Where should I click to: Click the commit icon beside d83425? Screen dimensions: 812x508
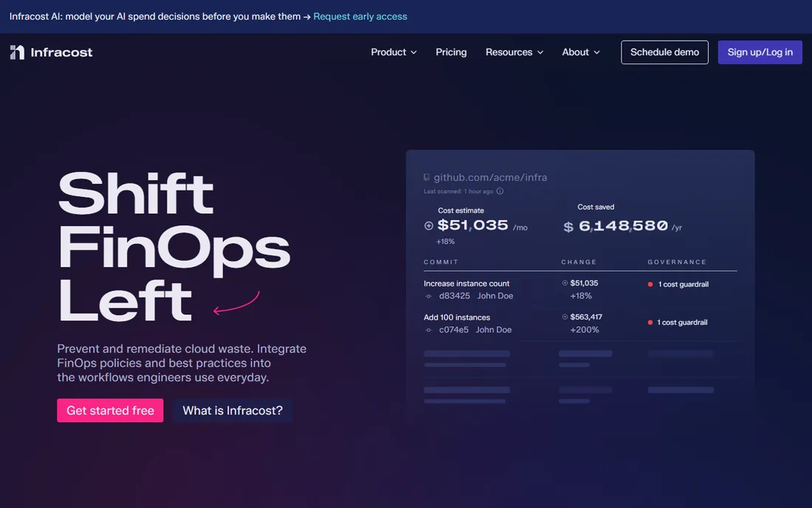click(428, 296)
